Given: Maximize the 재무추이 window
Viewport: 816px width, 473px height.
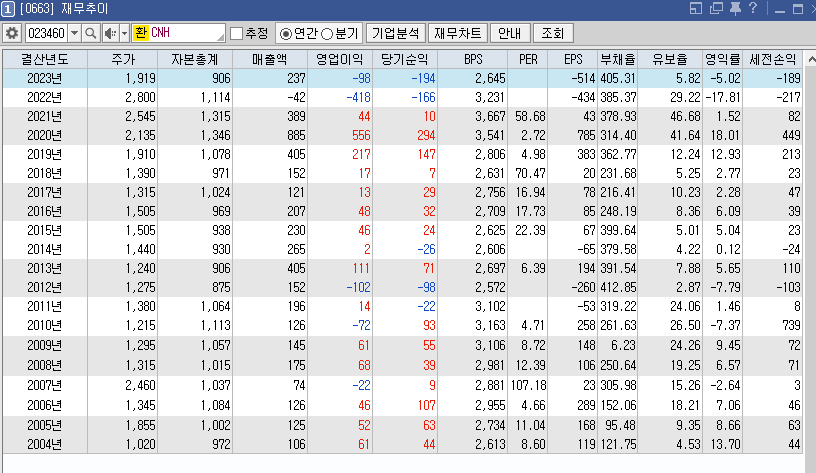Looking at the screenshot, I should (798, 9).
